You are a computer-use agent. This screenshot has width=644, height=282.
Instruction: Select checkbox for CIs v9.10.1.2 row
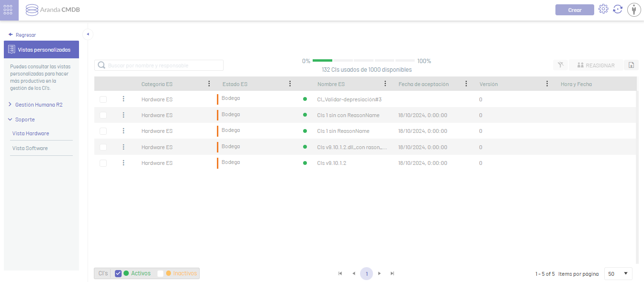pyautogui.click(x=103, y=163)
